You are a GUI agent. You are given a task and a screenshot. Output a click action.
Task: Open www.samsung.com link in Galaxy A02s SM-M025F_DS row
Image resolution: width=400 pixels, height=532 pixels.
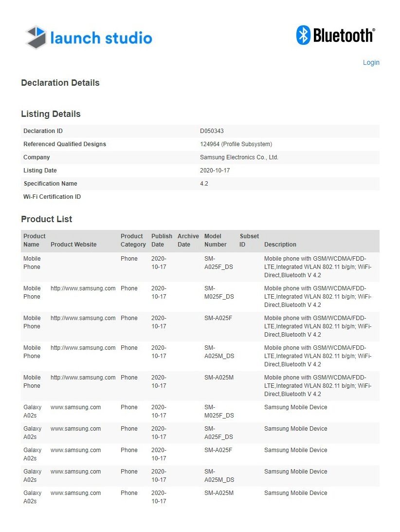click(x=75, y=407)
